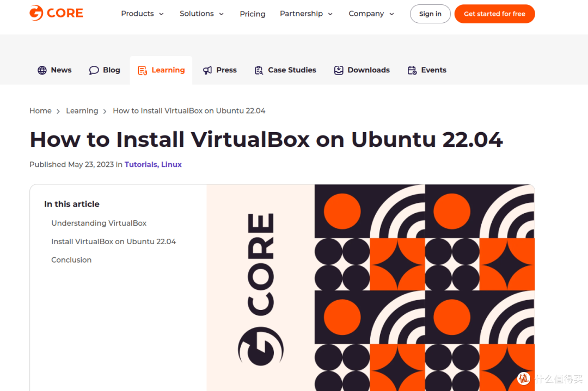Open the Company menu
Viewport: 588px width, 391px height.
(x=371, y=14)
